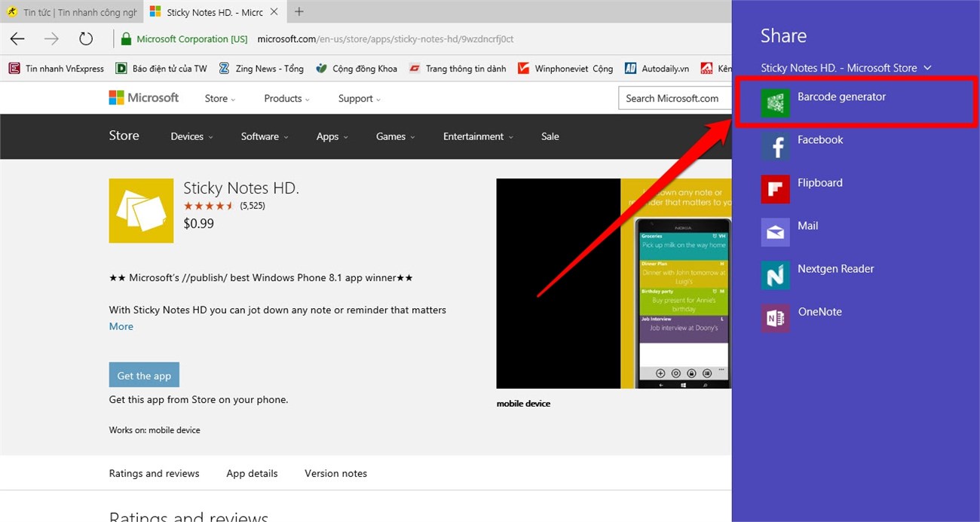This screenshot has width=980, height=522.
Task: Open the App details tab
Action: pos(252,473)
